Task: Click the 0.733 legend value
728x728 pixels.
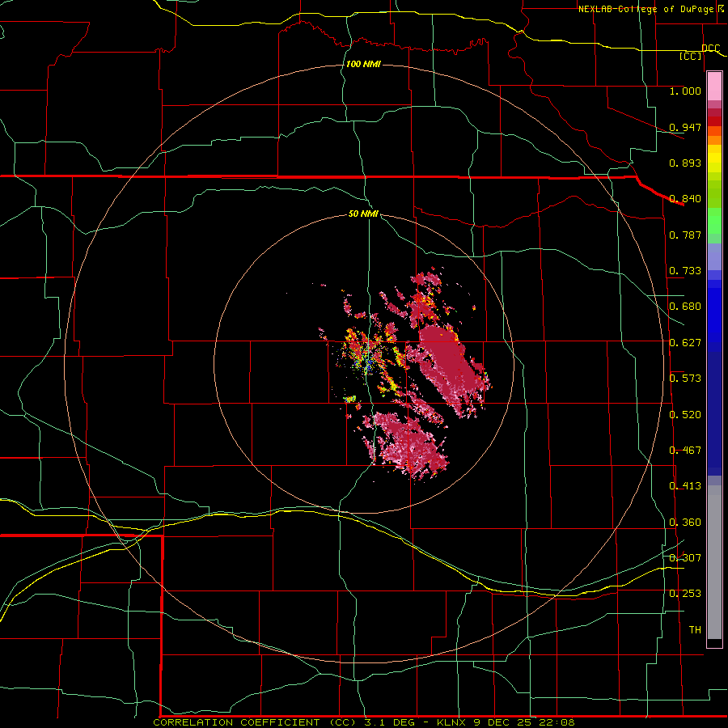Action: pyautogui.click(x=685, y=271)
